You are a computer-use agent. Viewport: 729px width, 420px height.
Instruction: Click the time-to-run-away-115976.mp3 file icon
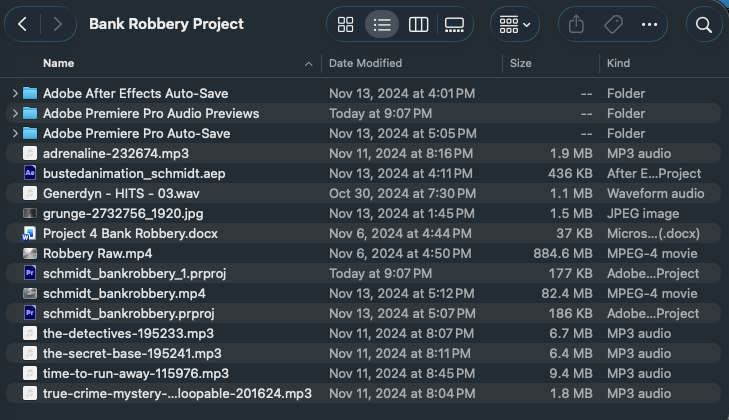coord(30,373)
